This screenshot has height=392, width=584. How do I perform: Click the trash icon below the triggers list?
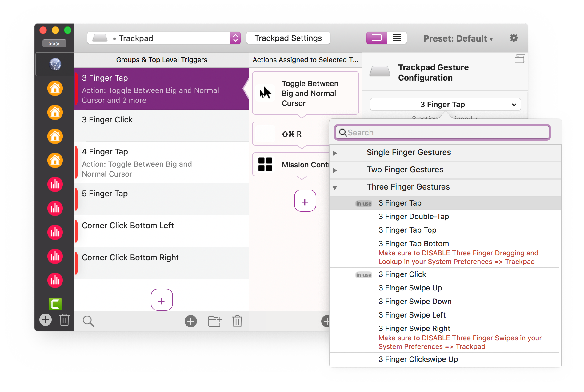pyautogui.click(x=237, y=321)
